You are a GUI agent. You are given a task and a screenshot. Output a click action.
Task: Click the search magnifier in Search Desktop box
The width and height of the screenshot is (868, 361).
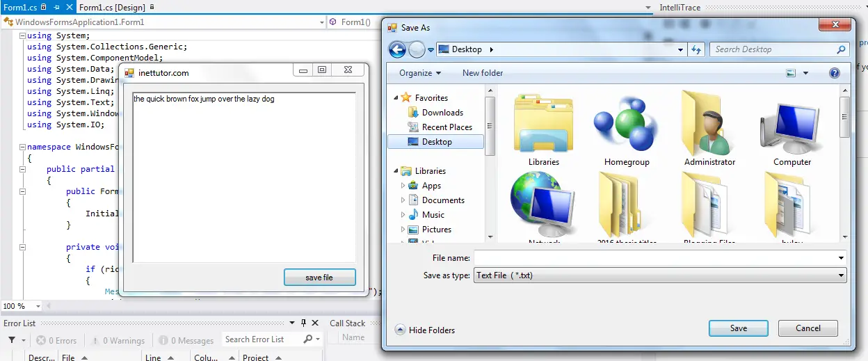(x=841, y=49)
